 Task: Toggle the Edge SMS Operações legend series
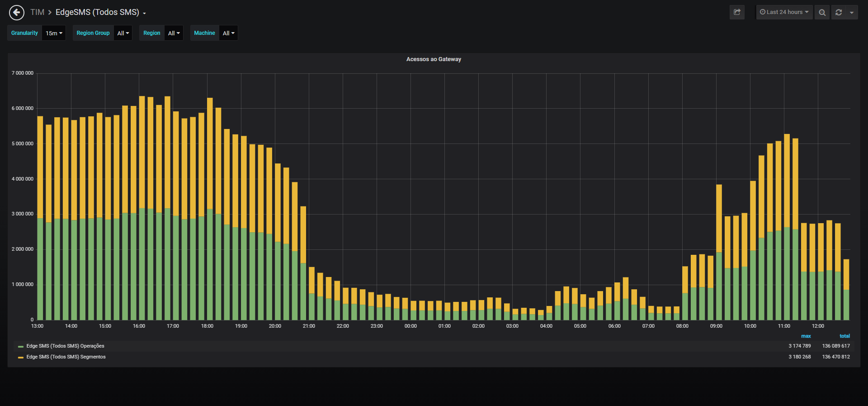click(x=65, y=346)
